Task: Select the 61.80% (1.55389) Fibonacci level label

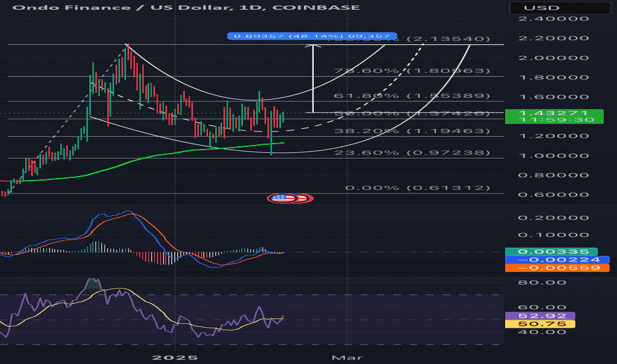Action: click(412, 95)
